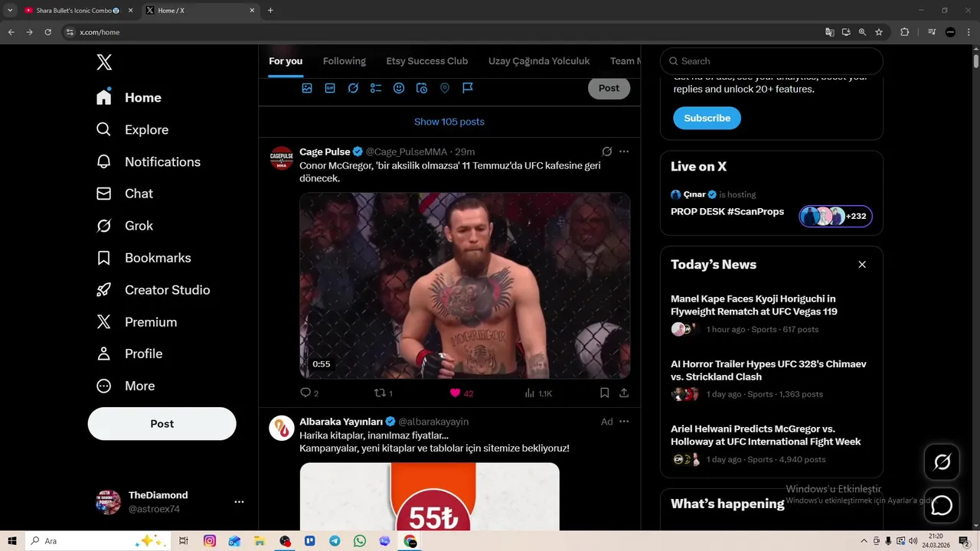Dismiss the Today's News panel
This screenshot has height=551, width=980.
point(862,265)
